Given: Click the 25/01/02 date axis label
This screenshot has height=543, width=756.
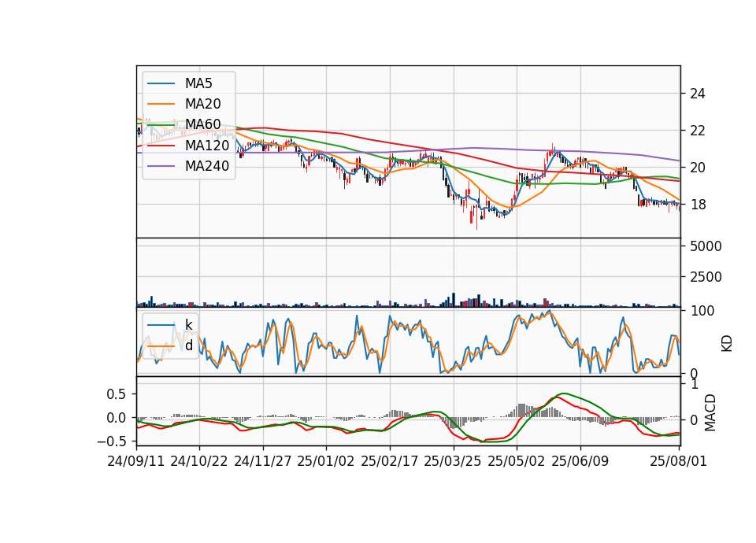Looking at the screenshot, I should pyautogui.click(x=326, y=461).
